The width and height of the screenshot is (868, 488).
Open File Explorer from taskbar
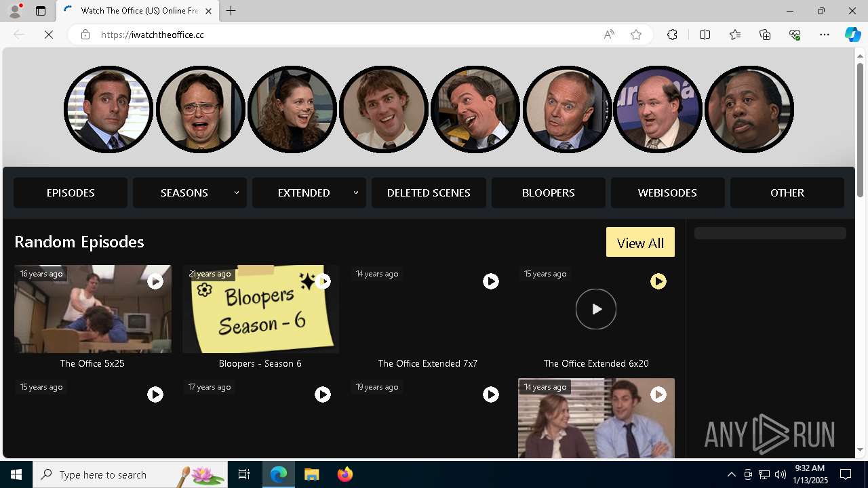click(x=312, y=474)
